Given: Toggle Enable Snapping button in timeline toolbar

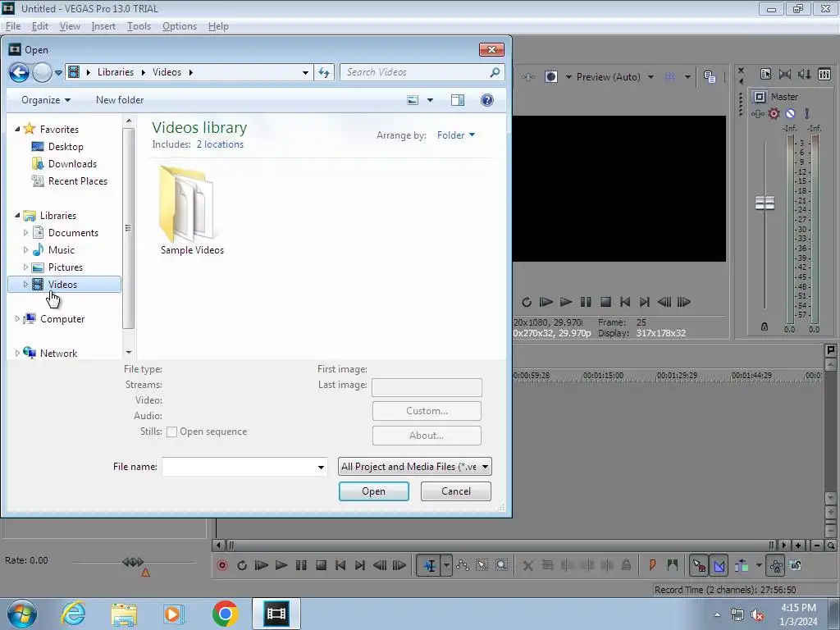Looking at the screenshot, I should (x=699, y=565).
